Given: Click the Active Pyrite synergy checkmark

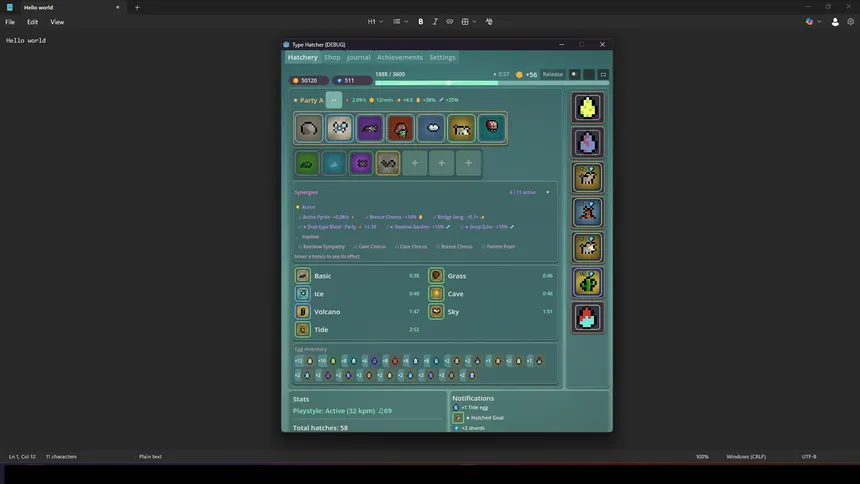Looking at the screenshot, I should coord(300,217).
